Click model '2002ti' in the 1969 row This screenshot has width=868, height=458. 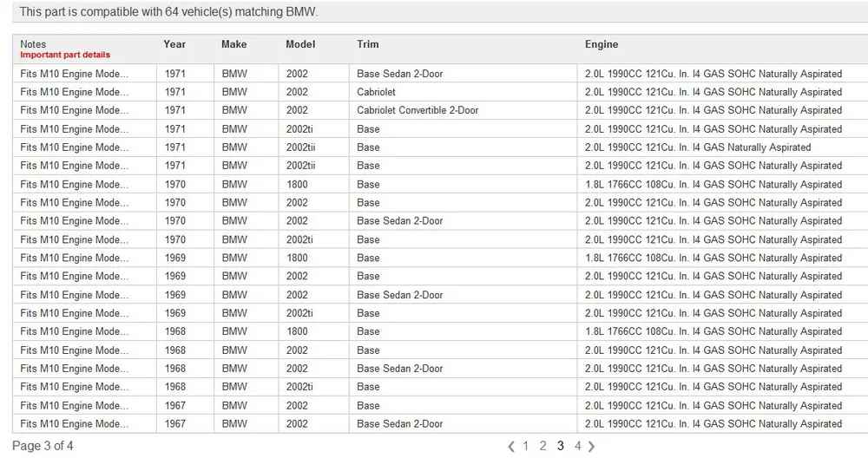[299, 313]
